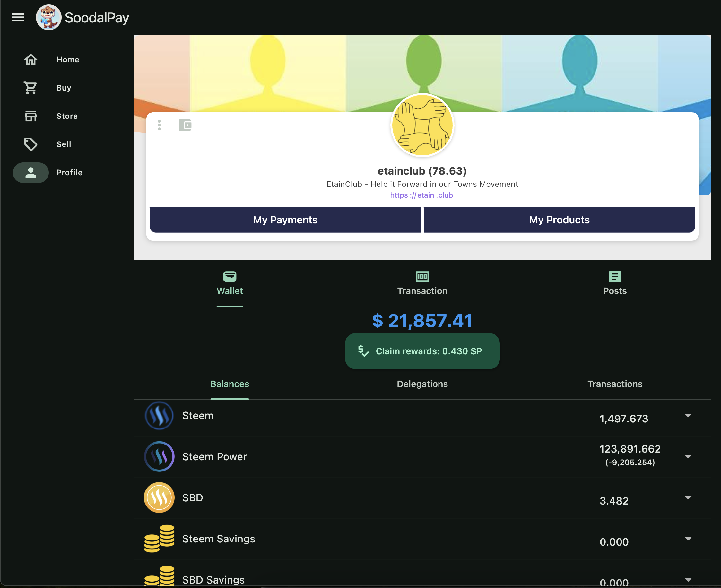Click the EtainClub Help it Forward description
Image resolution: width=721 pixels, height=588 pixels.
pyautogui.click(x=422, y=184)
